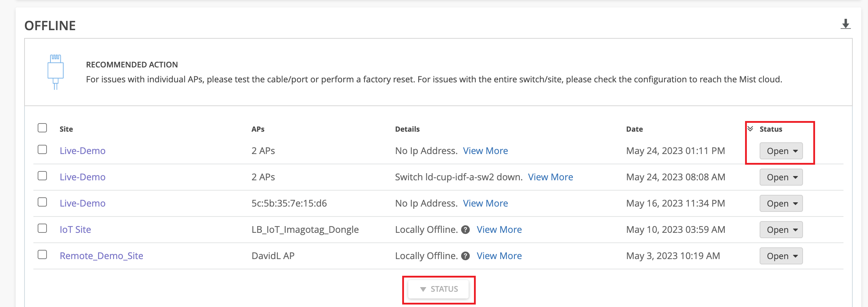Select checkbox for Remote_Demo_Site row
Image resolution: width=868 pixels, height=307 pixels.
42,254
